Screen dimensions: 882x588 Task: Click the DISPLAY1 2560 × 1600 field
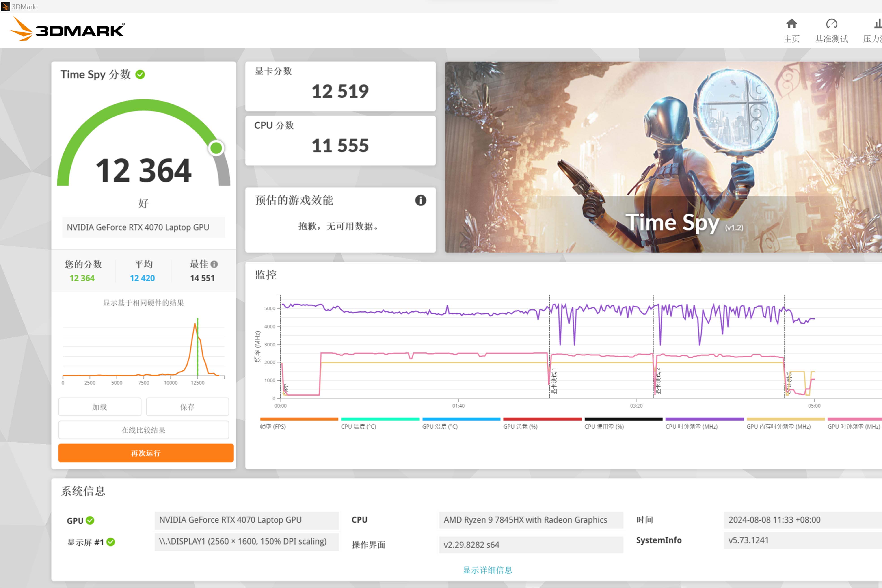click(x=246, y=541)
